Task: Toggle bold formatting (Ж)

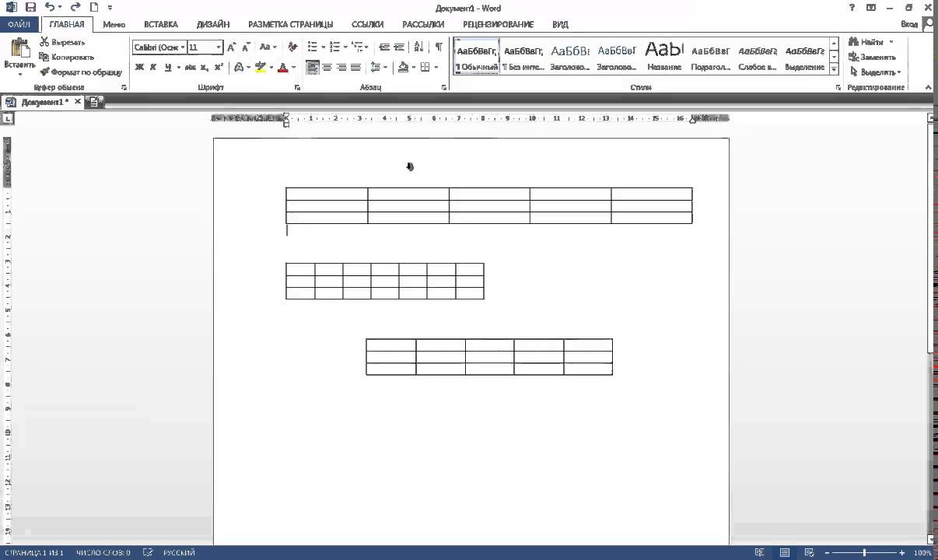Action: (x=139, y=68)
